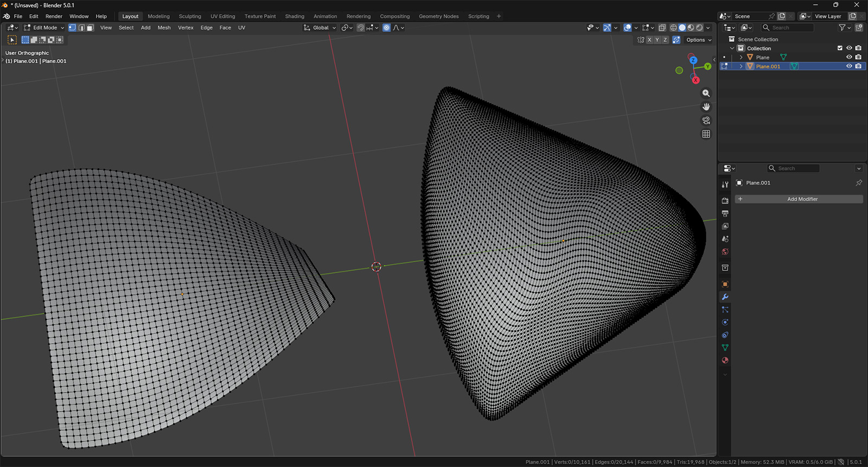
Task: Open the Physics properties tab
Action: pyautogui.click(x=725, y=322)
